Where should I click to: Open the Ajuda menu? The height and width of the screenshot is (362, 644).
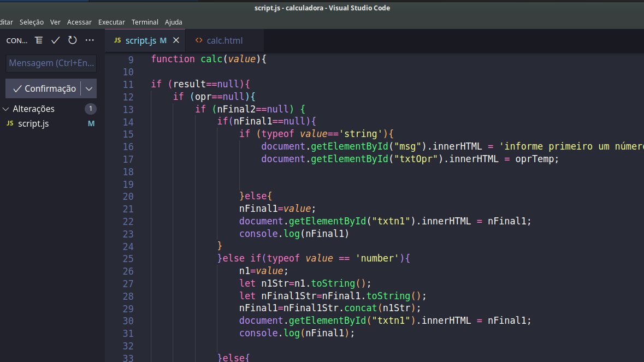pos(173,22)
